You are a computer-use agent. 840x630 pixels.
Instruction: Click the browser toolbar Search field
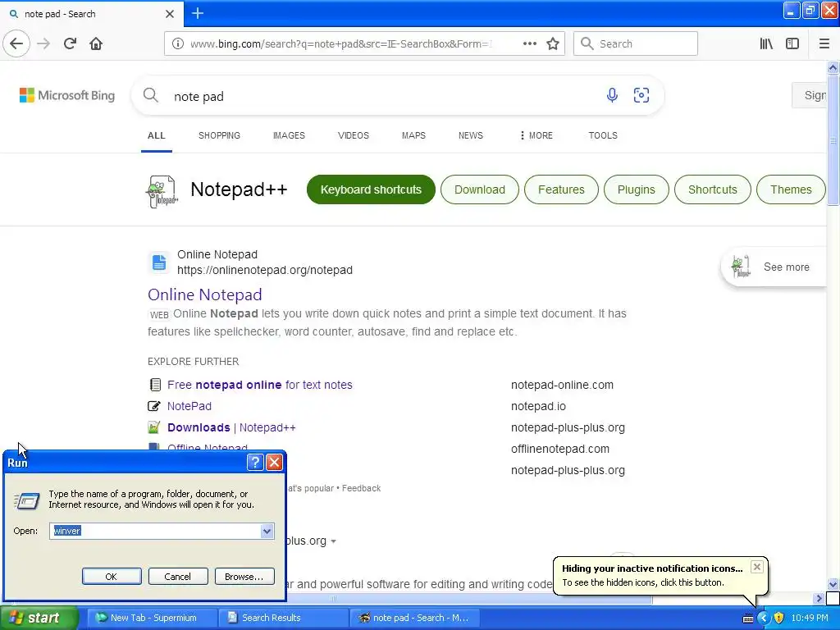pyautogui.click(x=636, y=43)
